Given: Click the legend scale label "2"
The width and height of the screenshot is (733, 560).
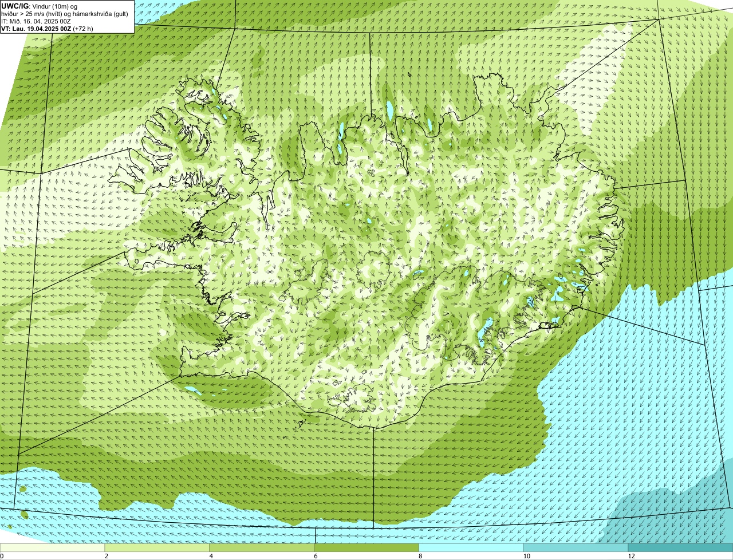Looking at the screenshot, I should (107, 556).
